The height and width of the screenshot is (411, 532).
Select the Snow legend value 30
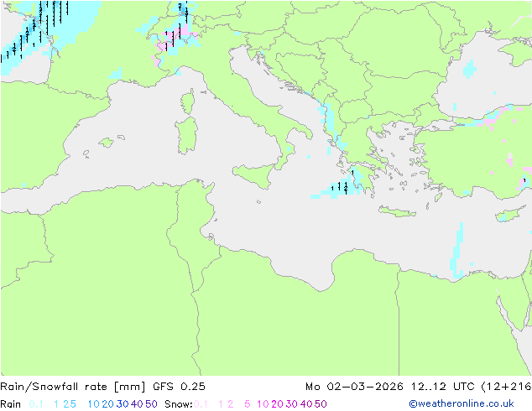(x=292, y=404)
